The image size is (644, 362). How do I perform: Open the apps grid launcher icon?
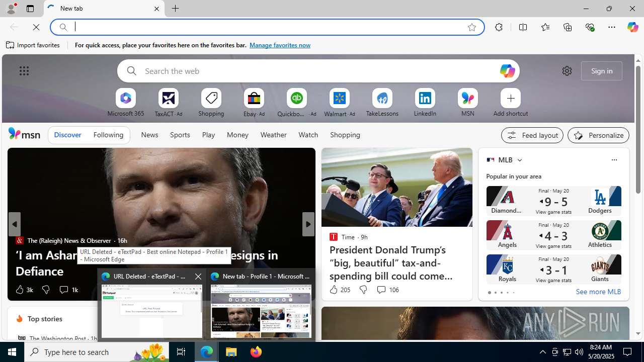tap(24, 71)
